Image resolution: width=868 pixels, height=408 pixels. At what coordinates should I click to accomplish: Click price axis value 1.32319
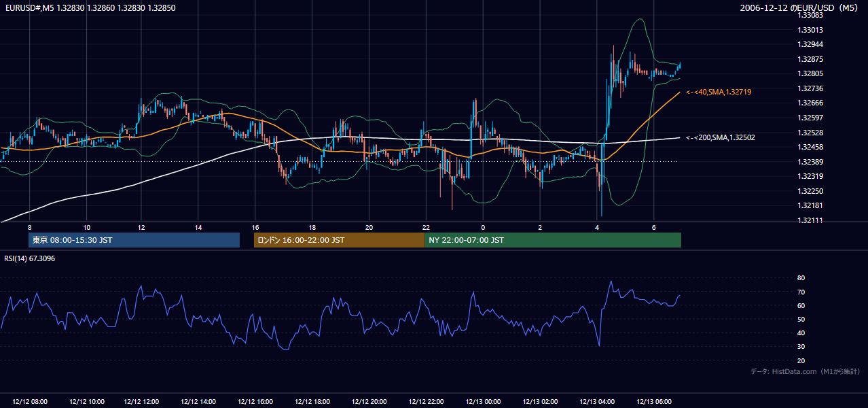click(810, 176)
